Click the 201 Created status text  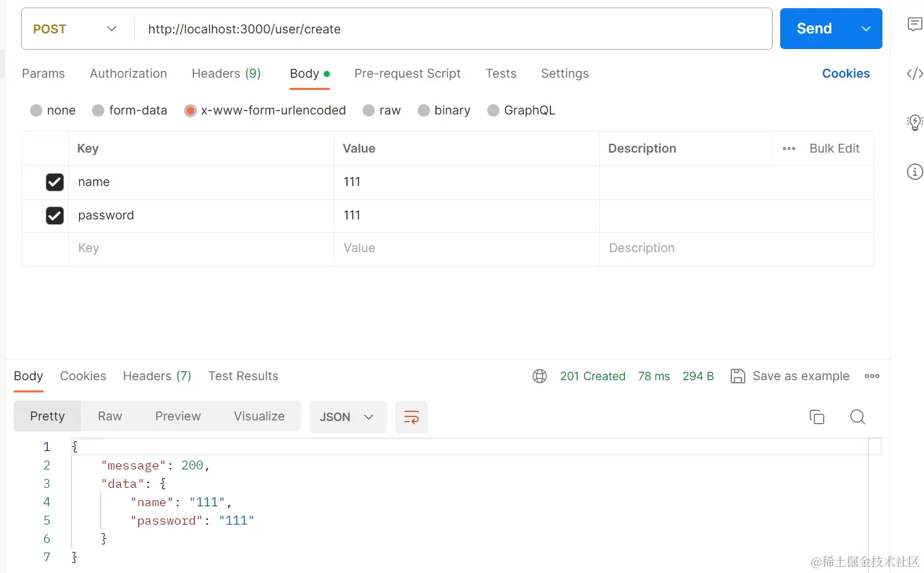(592, 376)
